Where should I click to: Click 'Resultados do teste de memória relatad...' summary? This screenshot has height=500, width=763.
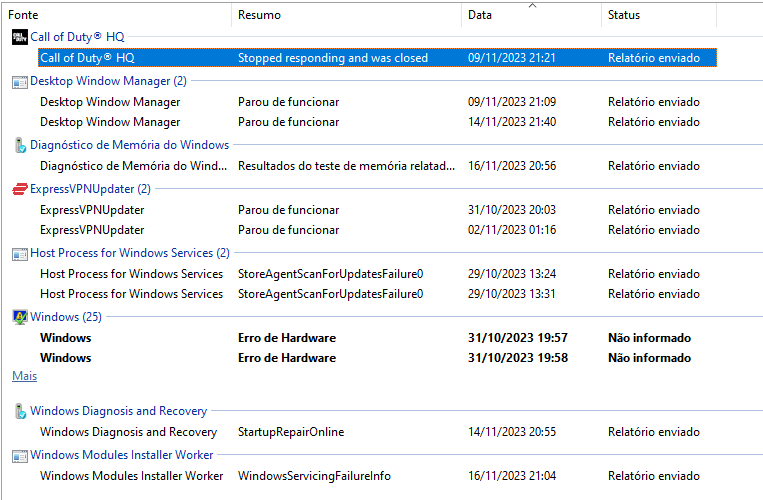[x=346, y=166]
